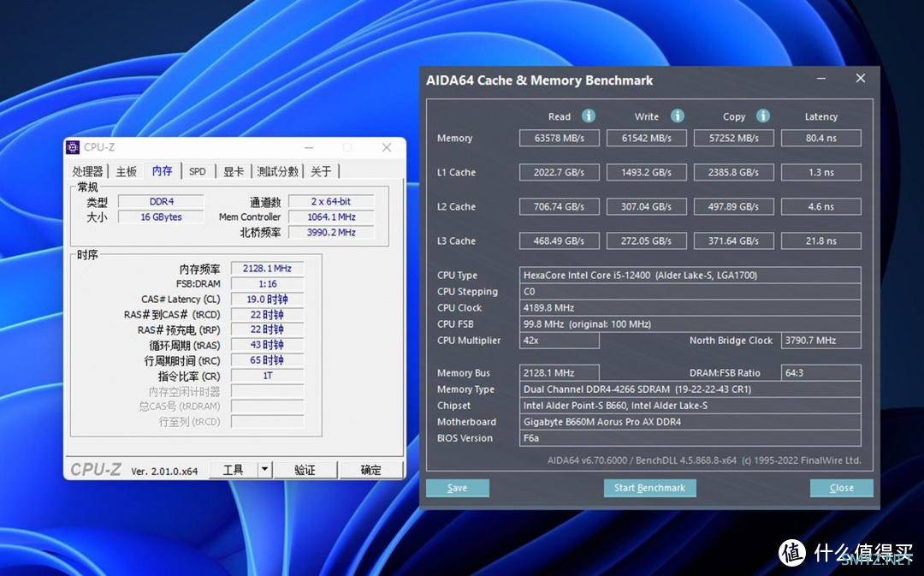Click the 大小 value 16 GBytes in CPU-Z
The height and width of the screenshot is (576, 924).
161,217
